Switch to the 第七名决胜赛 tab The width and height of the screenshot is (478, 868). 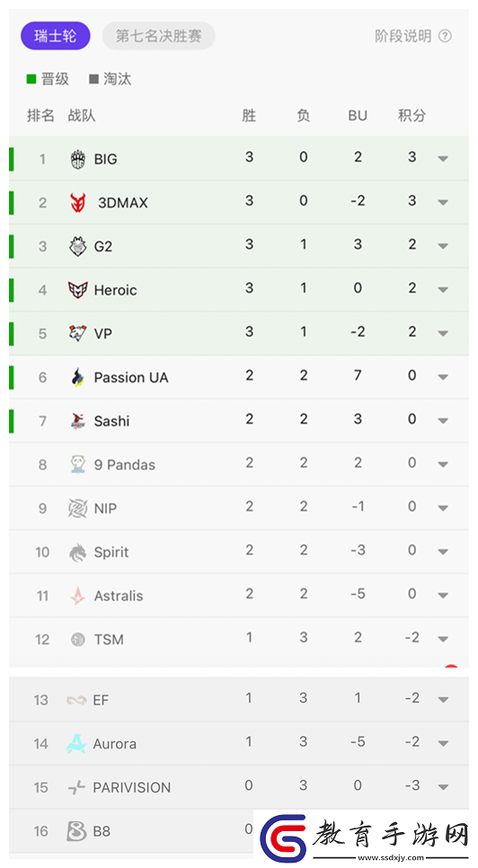click(159, 36)
